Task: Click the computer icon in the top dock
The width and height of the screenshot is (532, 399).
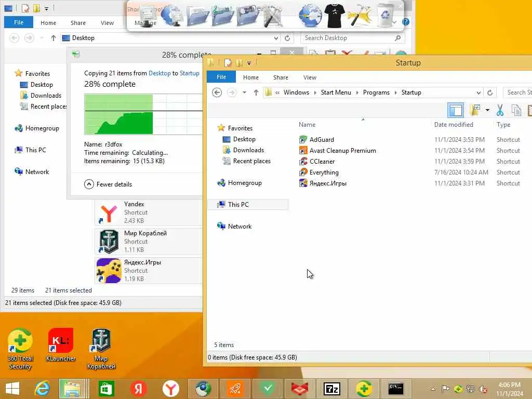Action: coord(147,16)
